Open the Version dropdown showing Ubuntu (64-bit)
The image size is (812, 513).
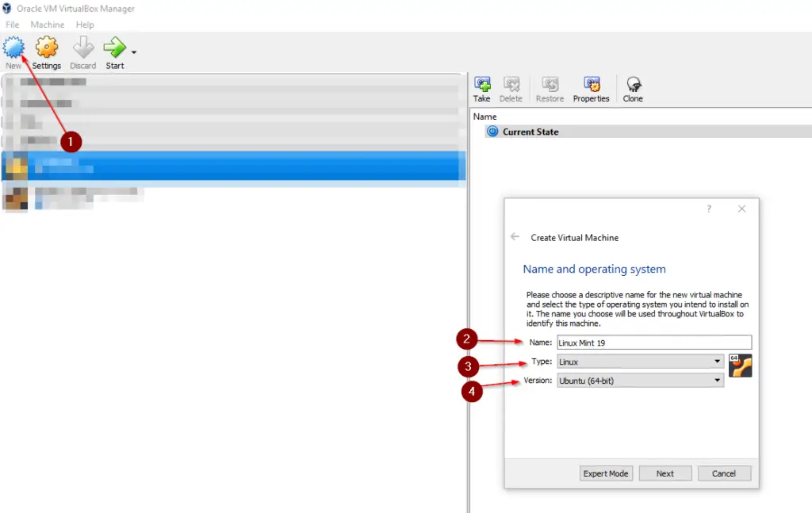point(640,381)
